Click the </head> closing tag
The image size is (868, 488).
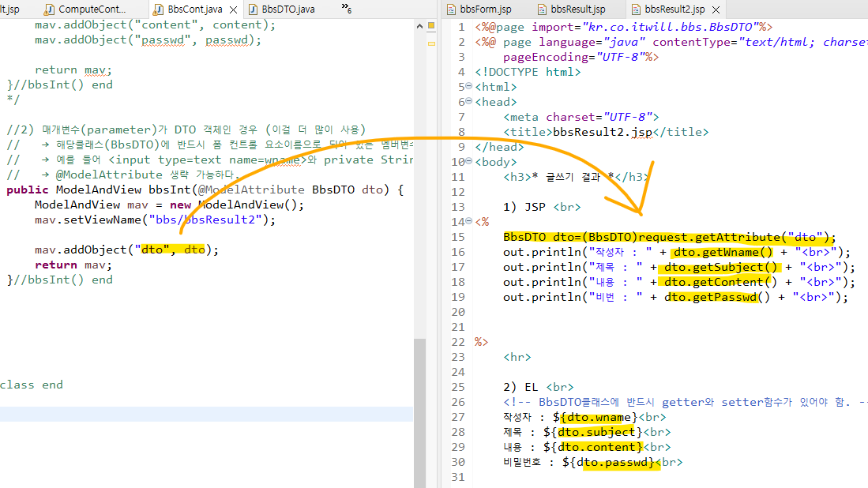pyautogui.click(x=499, y=147)
